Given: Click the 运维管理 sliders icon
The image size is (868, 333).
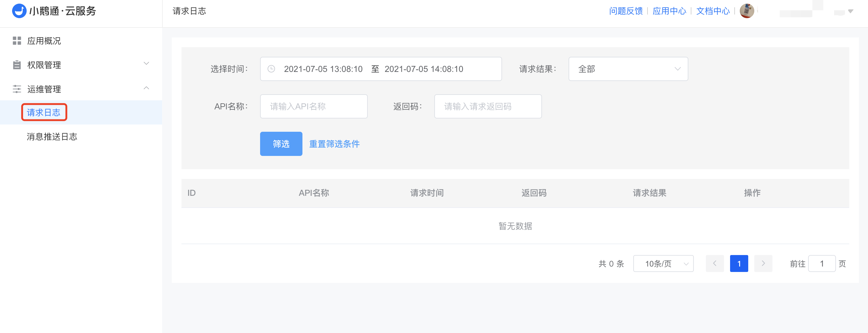Looking at the screenshot, I should (17, 89).
